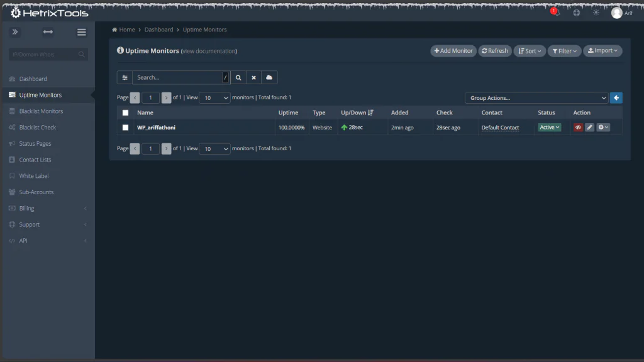Click the HetrixTools logo
Viewport: 644px width, 362px height.
49,13
